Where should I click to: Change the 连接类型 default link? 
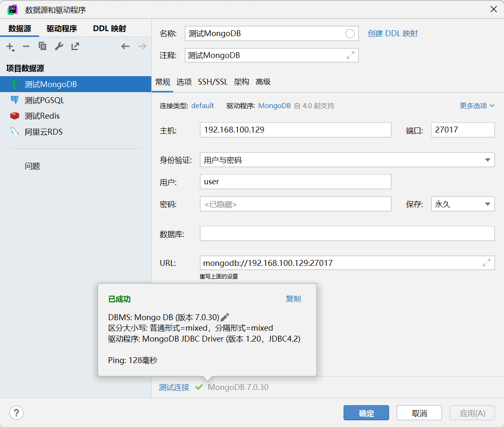point(203,106)
